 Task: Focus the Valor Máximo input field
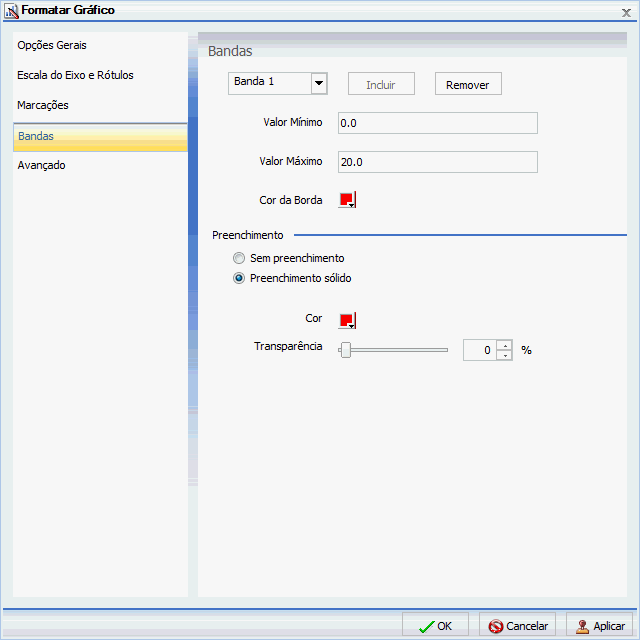438,162
